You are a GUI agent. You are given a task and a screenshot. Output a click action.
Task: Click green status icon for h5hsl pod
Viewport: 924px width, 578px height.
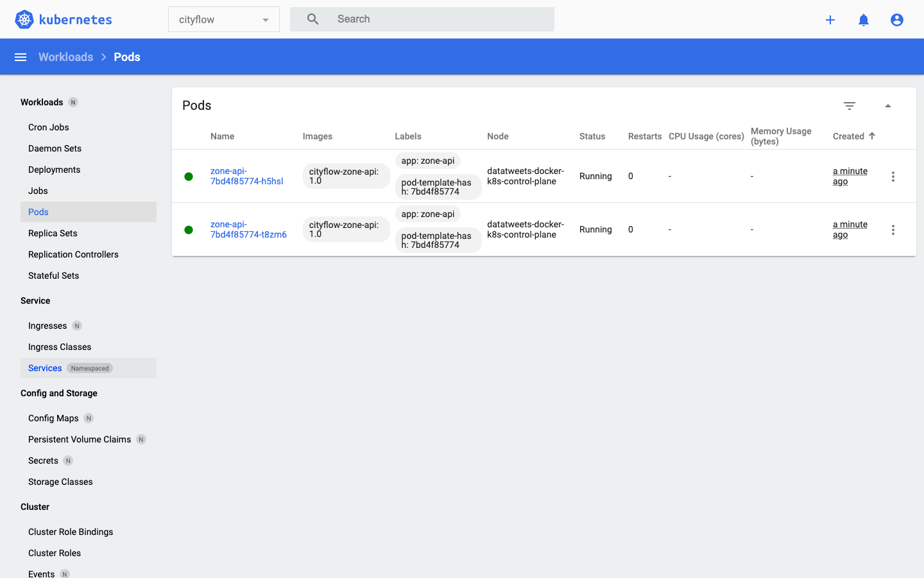click(189, 177)
